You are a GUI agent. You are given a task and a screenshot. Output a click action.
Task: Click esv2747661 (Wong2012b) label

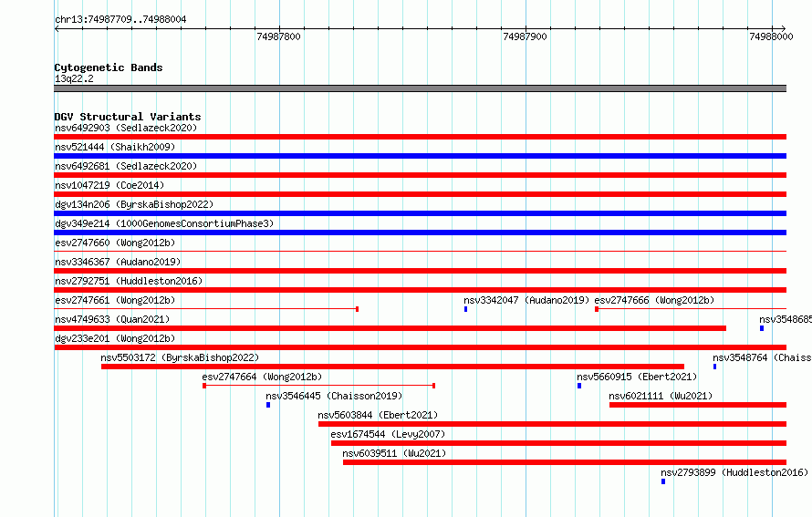pos(115,300)
